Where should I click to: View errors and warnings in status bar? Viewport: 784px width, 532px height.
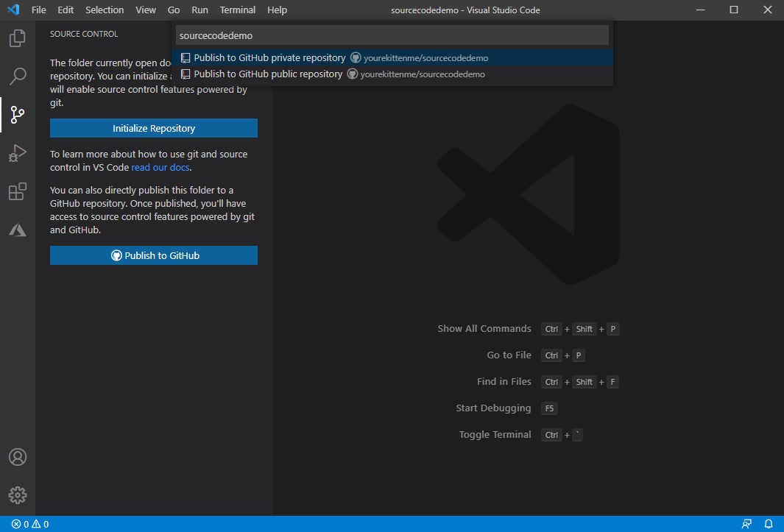(x=24, y=523)
